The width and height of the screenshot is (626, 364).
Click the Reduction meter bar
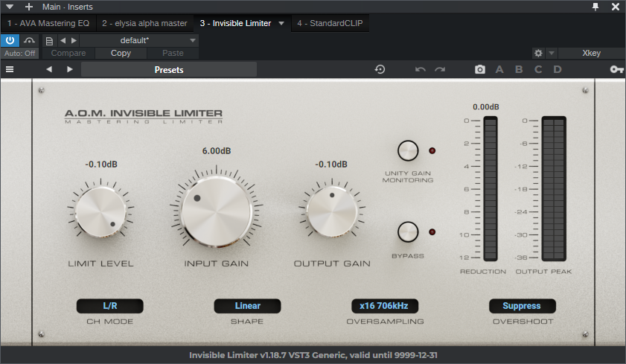point(491,189)
